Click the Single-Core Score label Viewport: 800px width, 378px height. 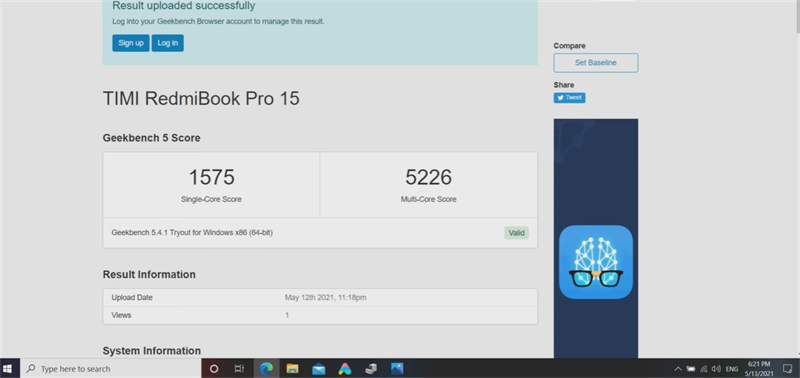click(x=211, y=199)
